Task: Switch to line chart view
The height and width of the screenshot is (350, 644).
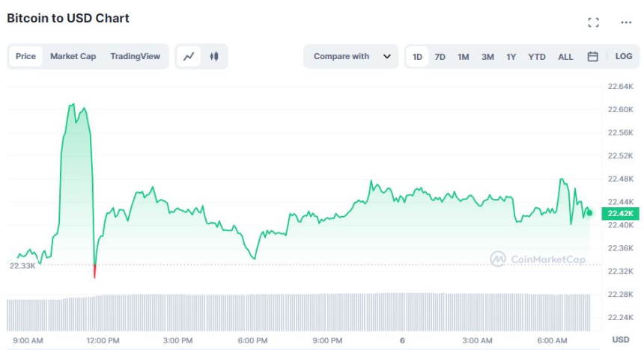Action: [189, 56]
